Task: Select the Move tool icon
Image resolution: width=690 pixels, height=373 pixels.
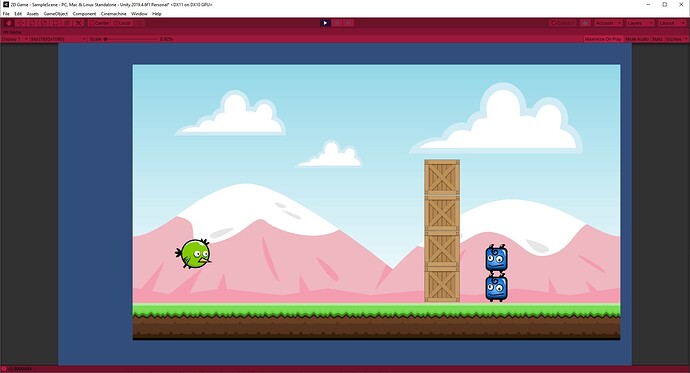Action: click(21, 23)
